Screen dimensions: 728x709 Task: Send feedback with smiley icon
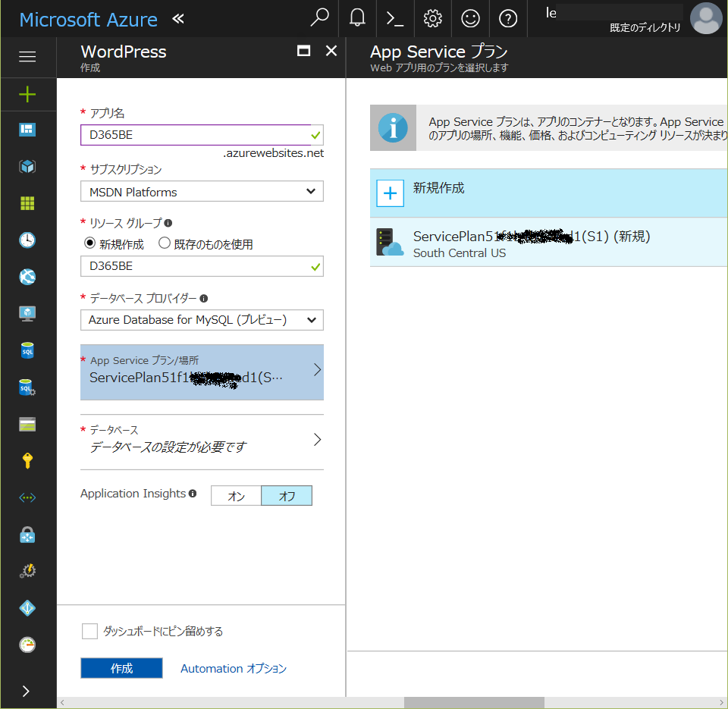pyautogui.click(x=470, y=18)
